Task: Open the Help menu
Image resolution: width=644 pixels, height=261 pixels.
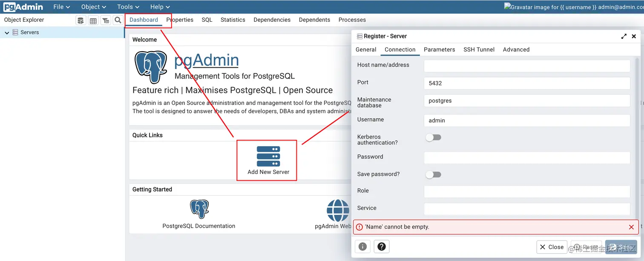Action: (160, 7)
